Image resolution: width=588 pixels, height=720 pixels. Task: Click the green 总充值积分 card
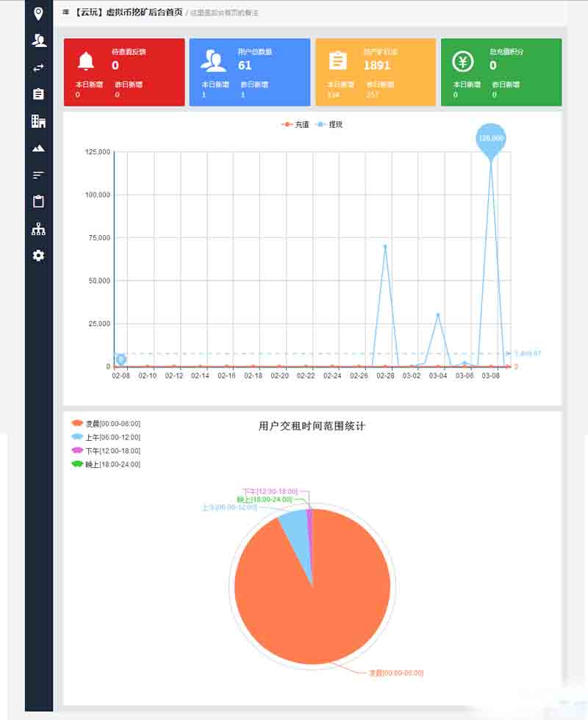tap(501, 72)
